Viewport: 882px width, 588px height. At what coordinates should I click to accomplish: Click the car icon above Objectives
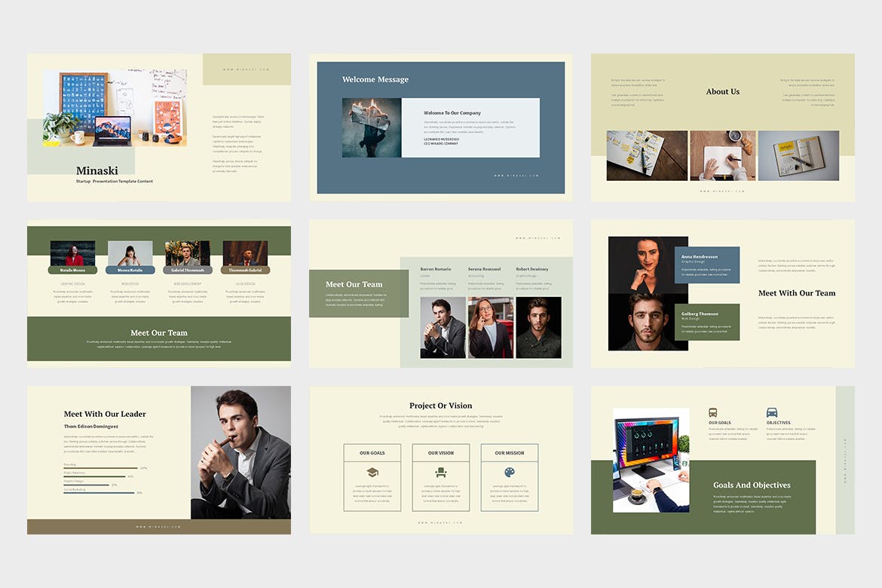(x=772, y=413)
